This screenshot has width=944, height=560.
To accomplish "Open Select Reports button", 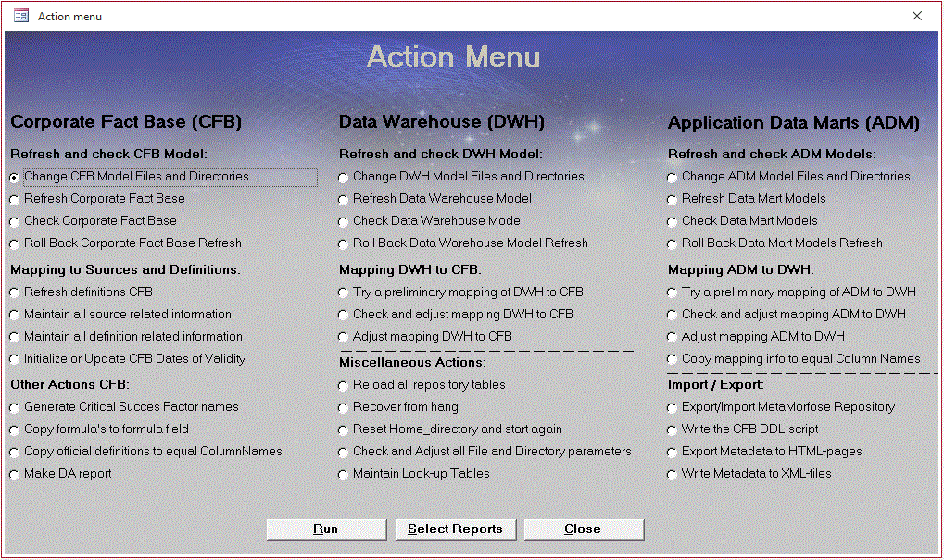I will pyautogui.click(x=455, y=529).
